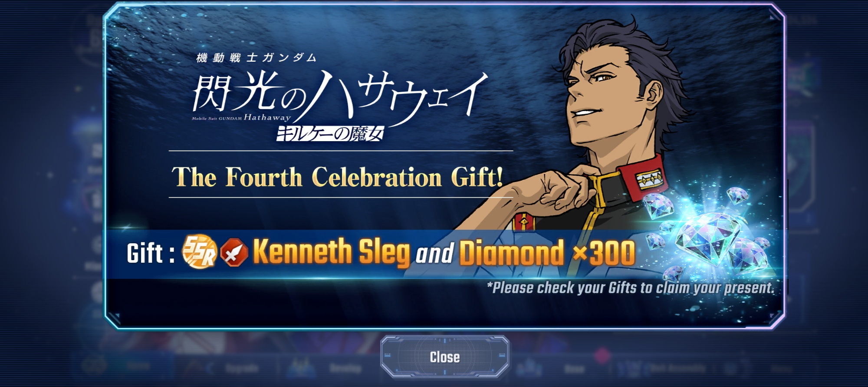This screenshot has width=868, height=387.
Task: Tap the Diamond ×300 reward text
Action: pyautogui.click(x=547, y=252)
